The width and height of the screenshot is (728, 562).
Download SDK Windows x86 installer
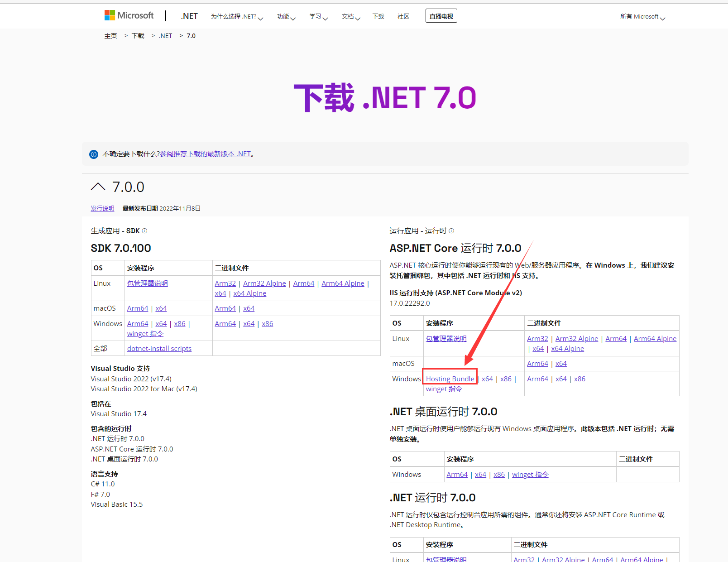180,324
